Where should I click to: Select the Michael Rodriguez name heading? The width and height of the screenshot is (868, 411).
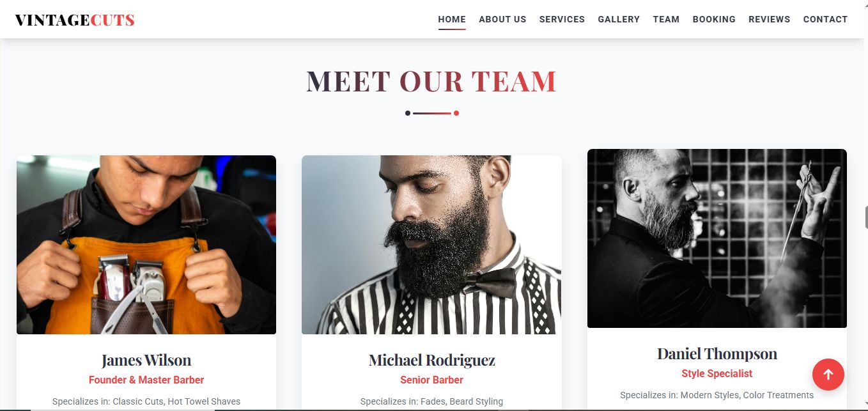point(431,361)
